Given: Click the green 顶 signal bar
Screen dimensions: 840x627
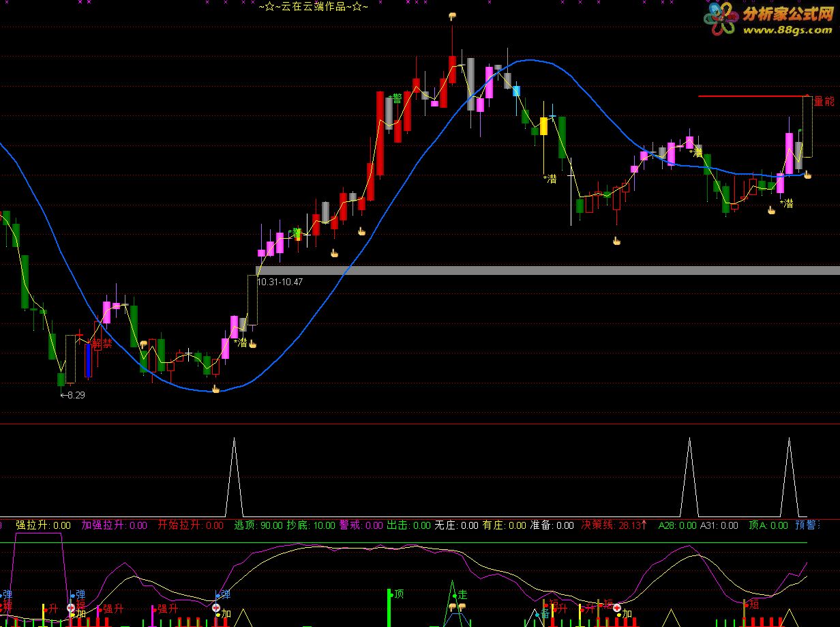Looking at the screenshot, I should (389, 607).
